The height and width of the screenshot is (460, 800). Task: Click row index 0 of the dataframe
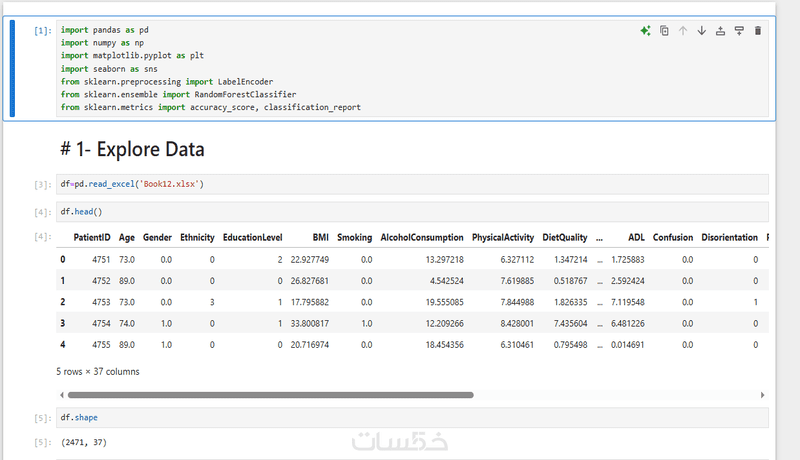(63, 259)
